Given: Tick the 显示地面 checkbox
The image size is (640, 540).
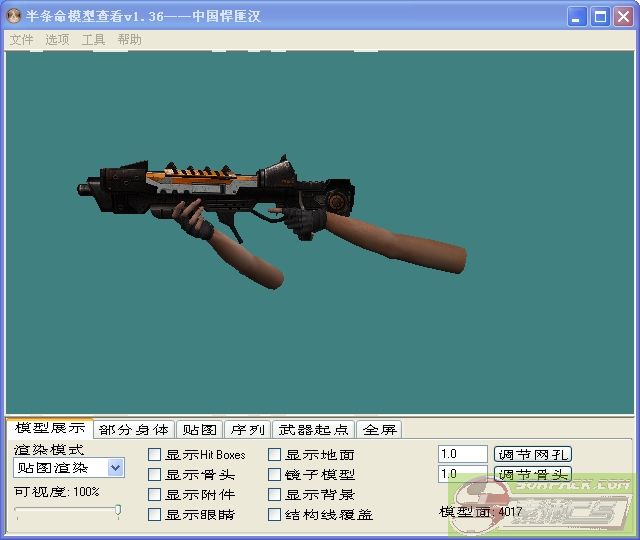Looking at the screenshot, I should [x=275, y=455].
